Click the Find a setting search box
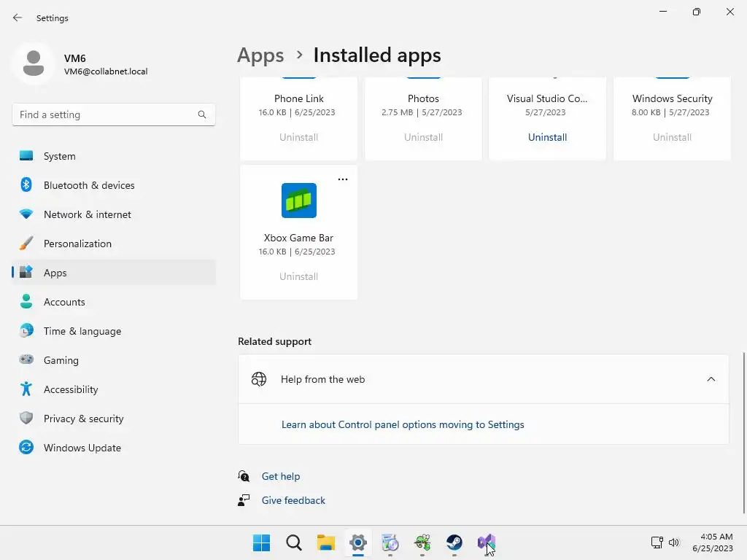 pyautogui.click(x=106, y=114)
